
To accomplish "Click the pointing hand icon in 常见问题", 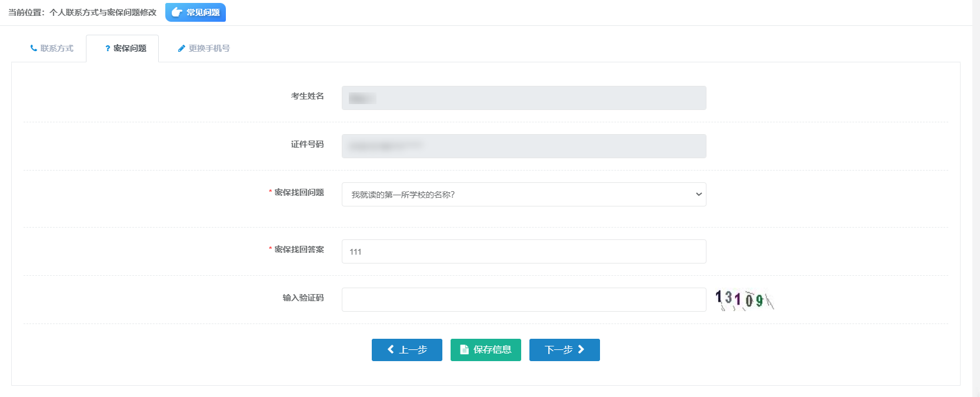I will tap(176, 12).
